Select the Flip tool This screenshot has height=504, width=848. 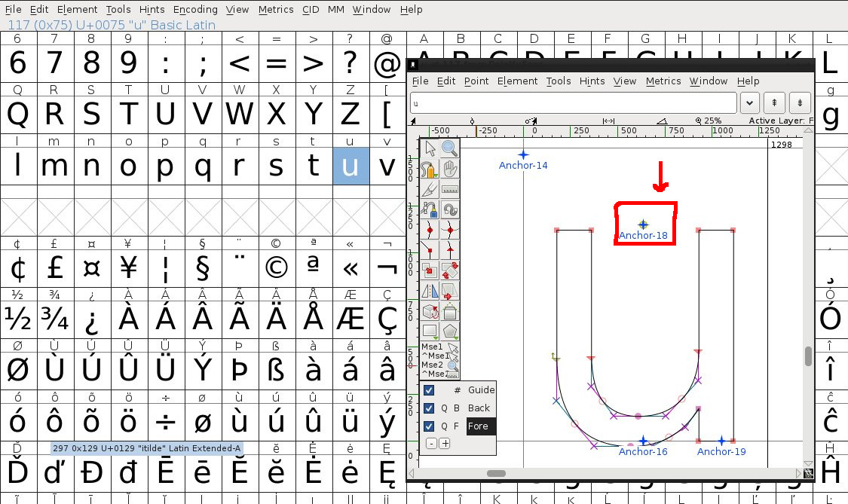(x=430, y=291)
